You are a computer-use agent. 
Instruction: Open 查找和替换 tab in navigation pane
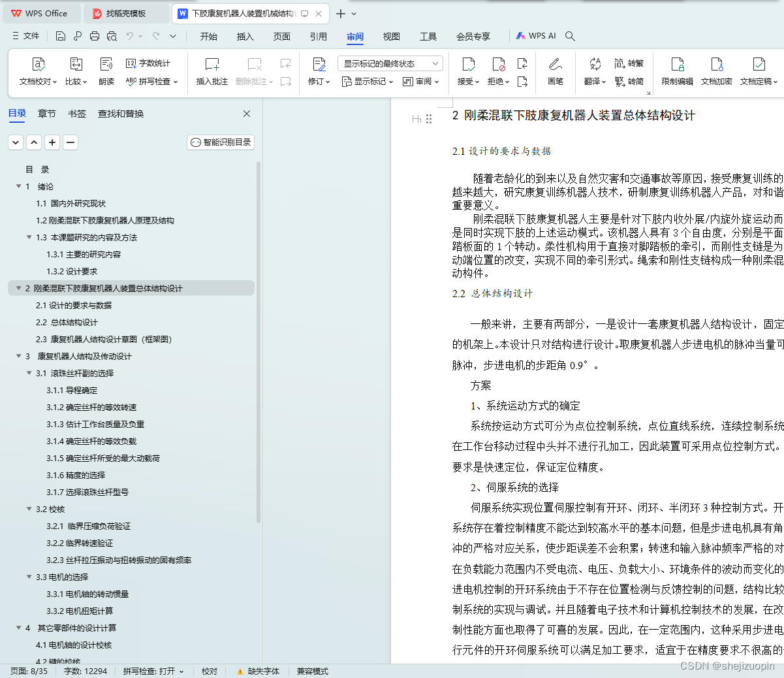[x=121, y=114]
